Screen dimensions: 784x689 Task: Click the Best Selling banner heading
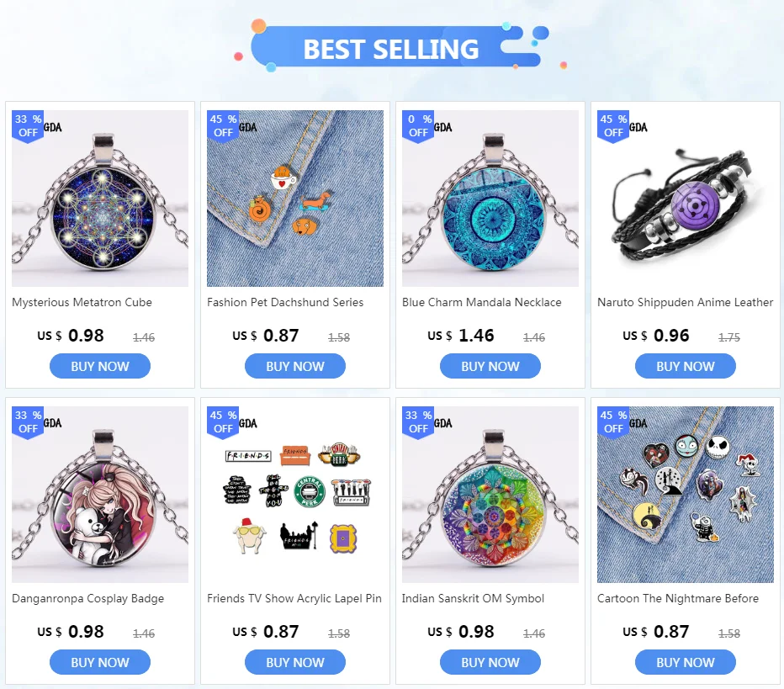click(391, 49)
